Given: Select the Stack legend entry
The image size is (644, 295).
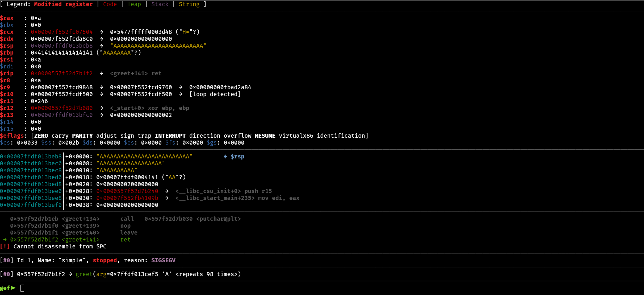Looking at the screenshot, I should tap(160, 4).
